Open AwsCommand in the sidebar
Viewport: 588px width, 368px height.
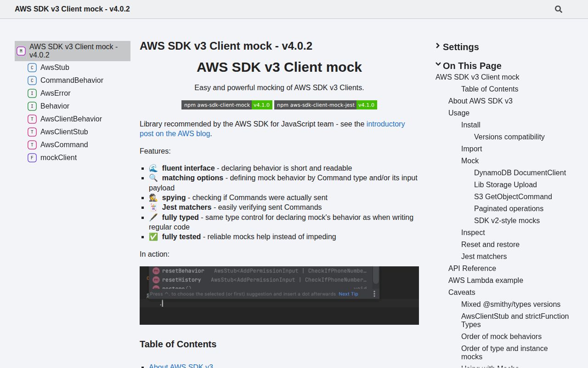pos(64,144)
